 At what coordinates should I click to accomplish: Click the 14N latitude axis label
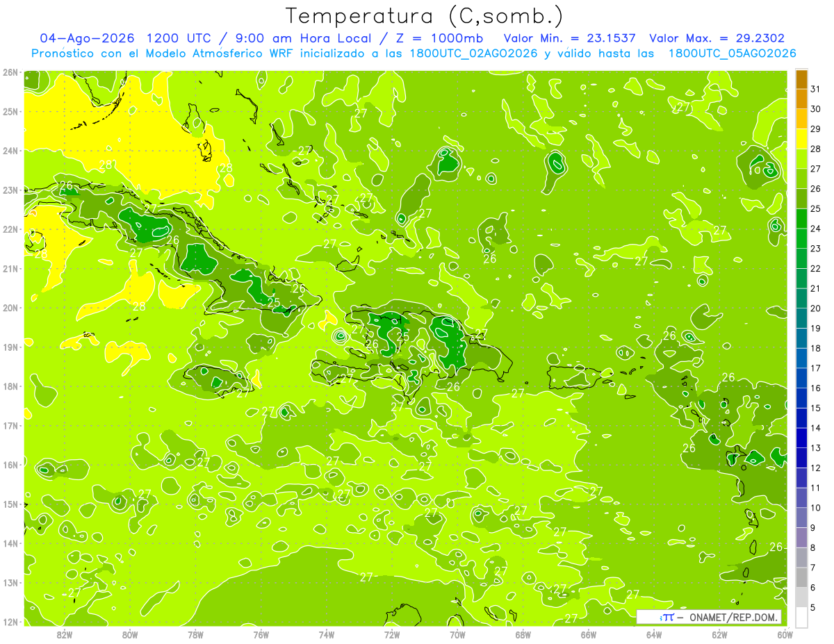(x=10, y=543)
